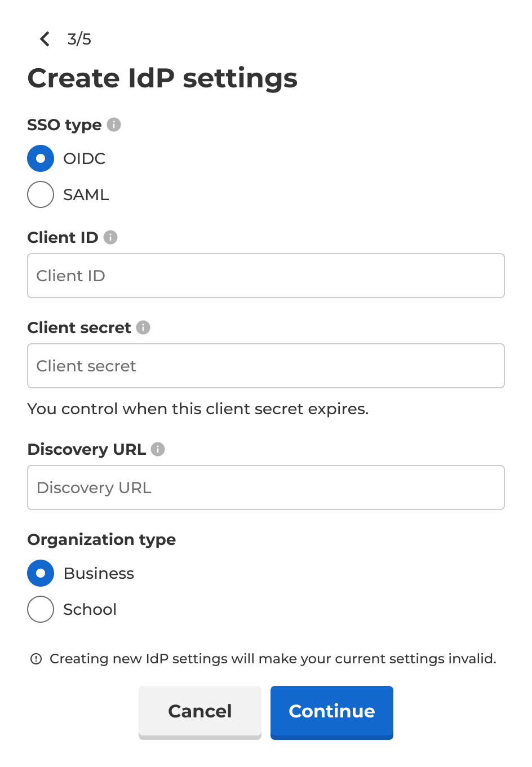Click the back chevron arrow at the top

point(45,39)
